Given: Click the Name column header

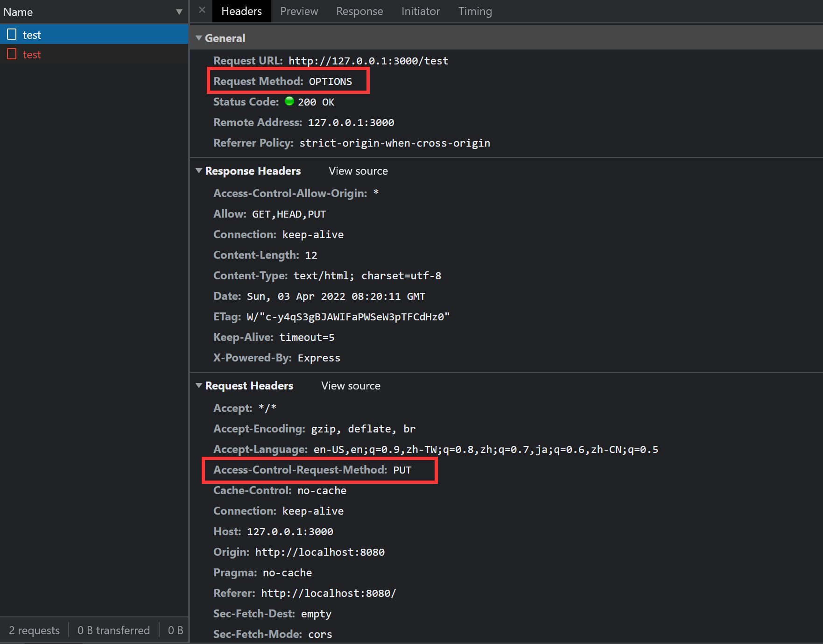Looking at the screenshot, I should [19, 12].
